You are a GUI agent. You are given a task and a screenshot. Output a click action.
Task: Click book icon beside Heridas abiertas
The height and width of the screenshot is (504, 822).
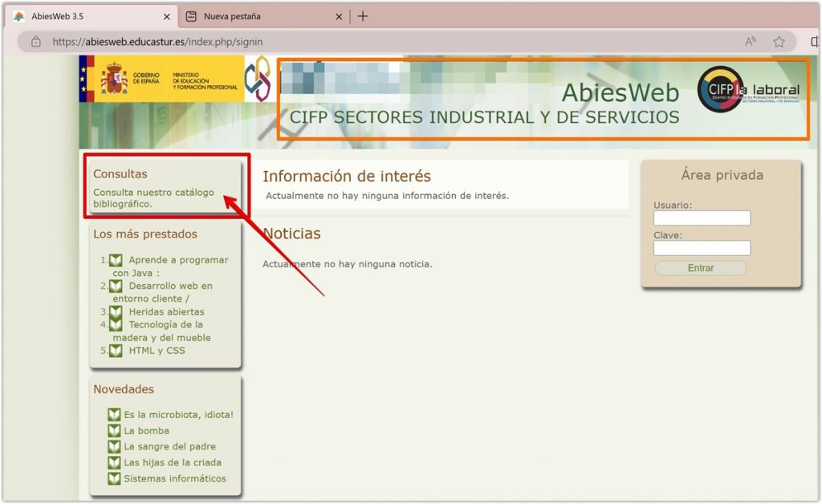coord(116,311)
